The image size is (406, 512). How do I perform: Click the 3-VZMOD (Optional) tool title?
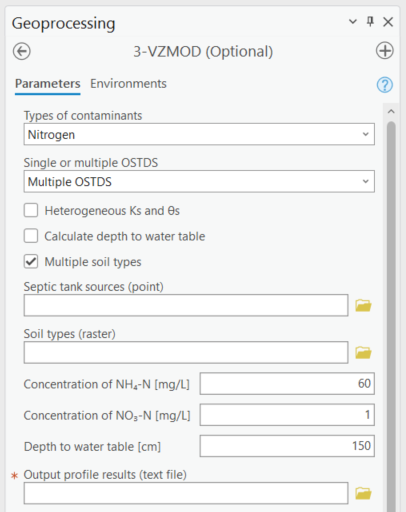click(203, 52)
